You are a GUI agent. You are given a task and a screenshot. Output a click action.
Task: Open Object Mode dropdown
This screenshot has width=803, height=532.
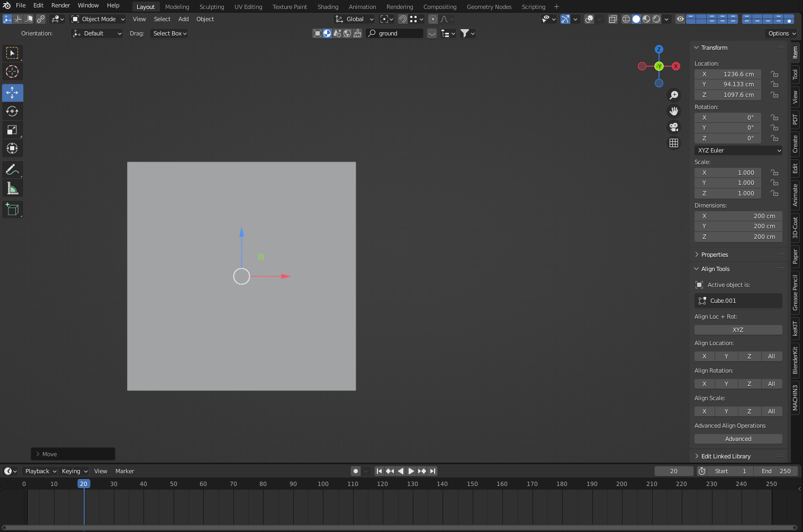coord(98,19)
